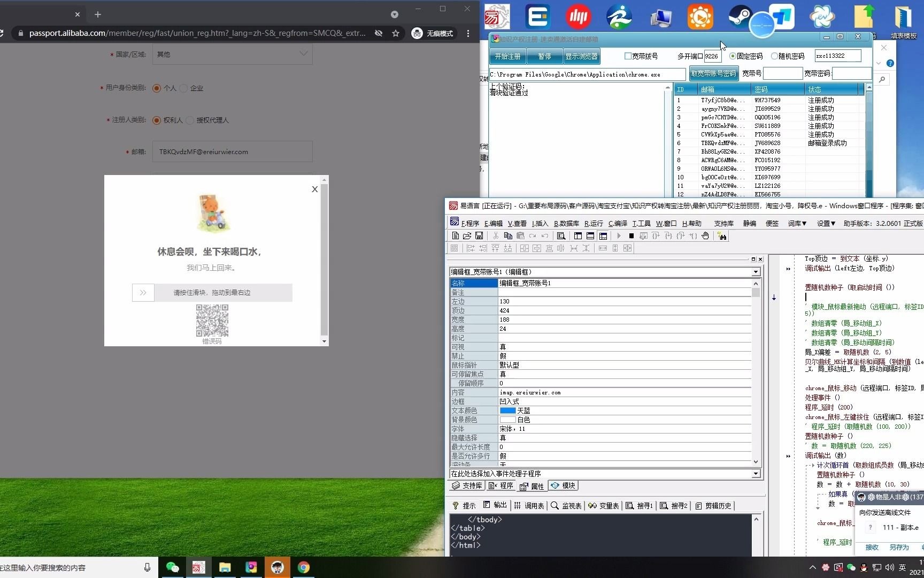Open the 词库 dropdown menu
The width and height of the screenshot is (924, 578).
click(797, 223)
